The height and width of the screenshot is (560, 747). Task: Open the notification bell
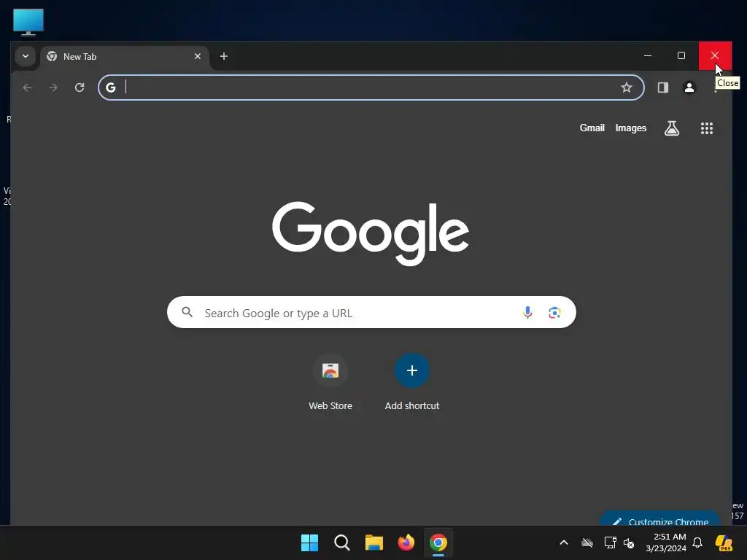[x=697, y=542]
